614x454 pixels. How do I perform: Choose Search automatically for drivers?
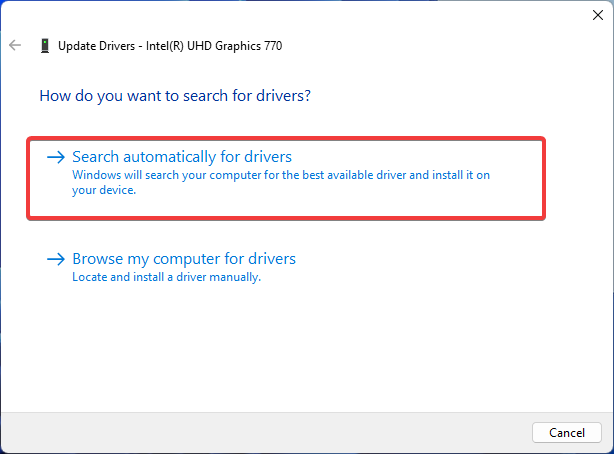[x=286, y=178]
